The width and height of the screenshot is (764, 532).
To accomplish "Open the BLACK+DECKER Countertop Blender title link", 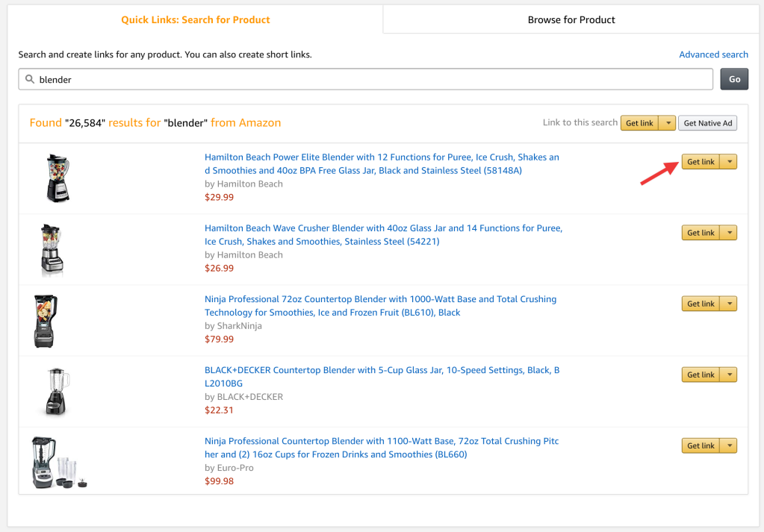I will 382,377.
